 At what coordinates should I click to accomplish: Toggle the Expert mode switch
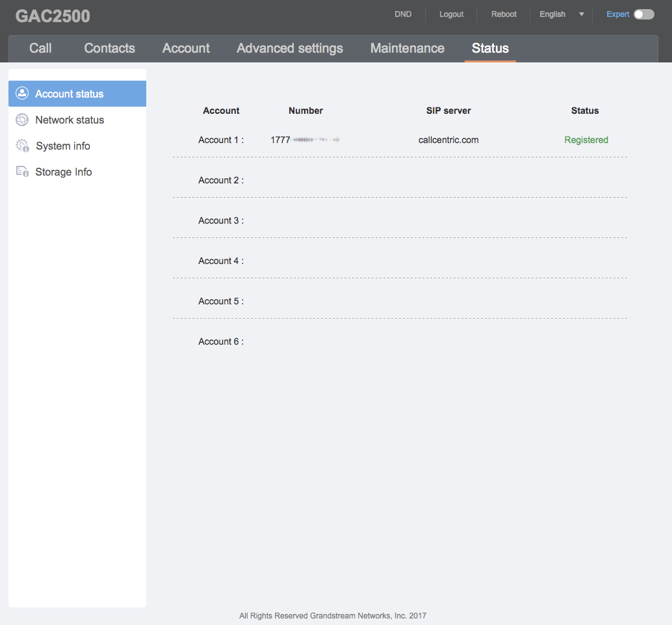coord(643,14)
